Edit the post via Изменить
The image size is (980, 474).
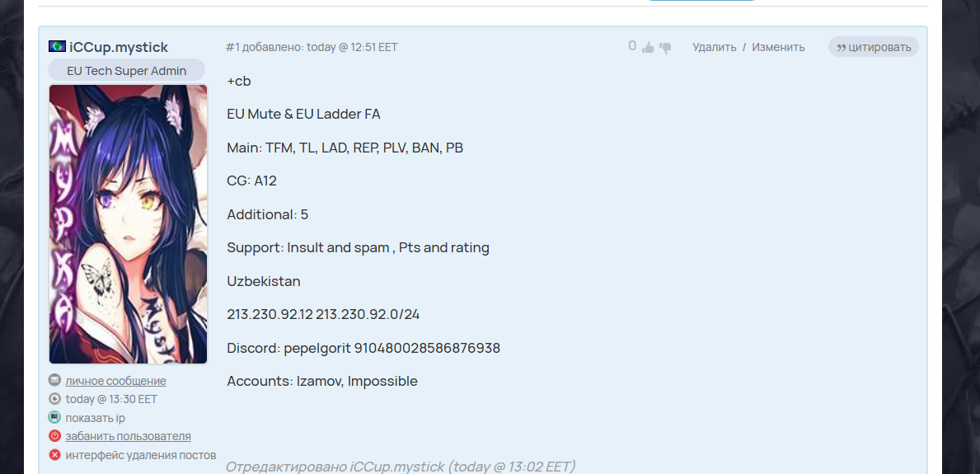778,47
